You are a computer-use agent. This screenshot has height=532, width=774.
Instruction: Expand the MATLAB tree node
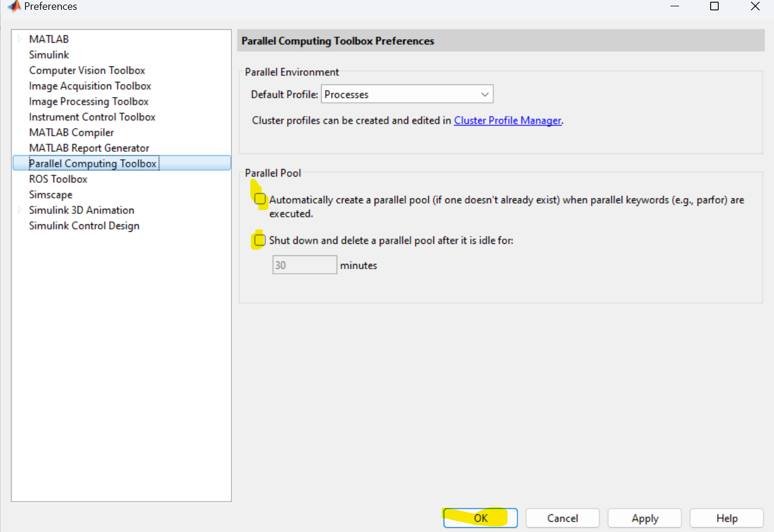[x=20, y=39]
